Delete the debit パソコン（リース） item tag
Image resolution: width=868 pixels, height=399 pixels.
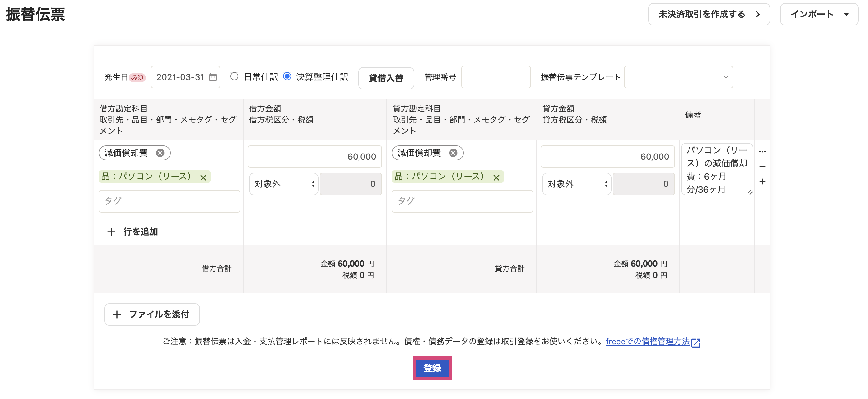click(203, 178)
